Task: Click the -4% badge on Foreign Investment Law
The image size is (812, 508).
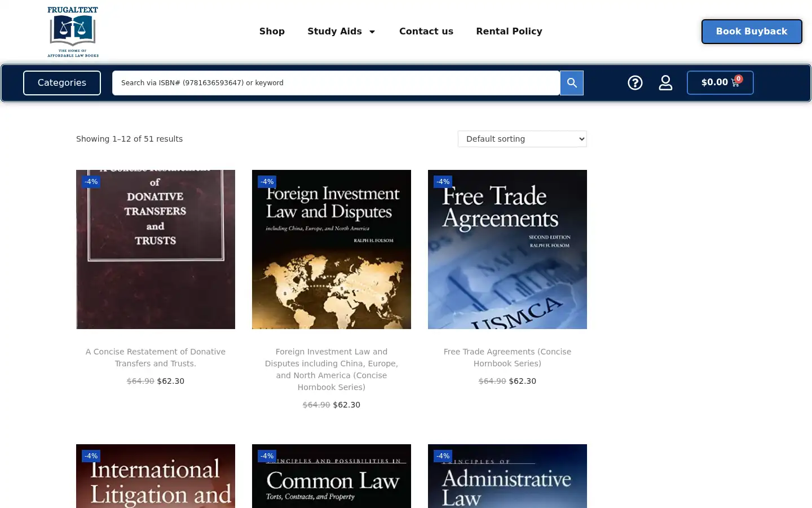Action: 267,182
